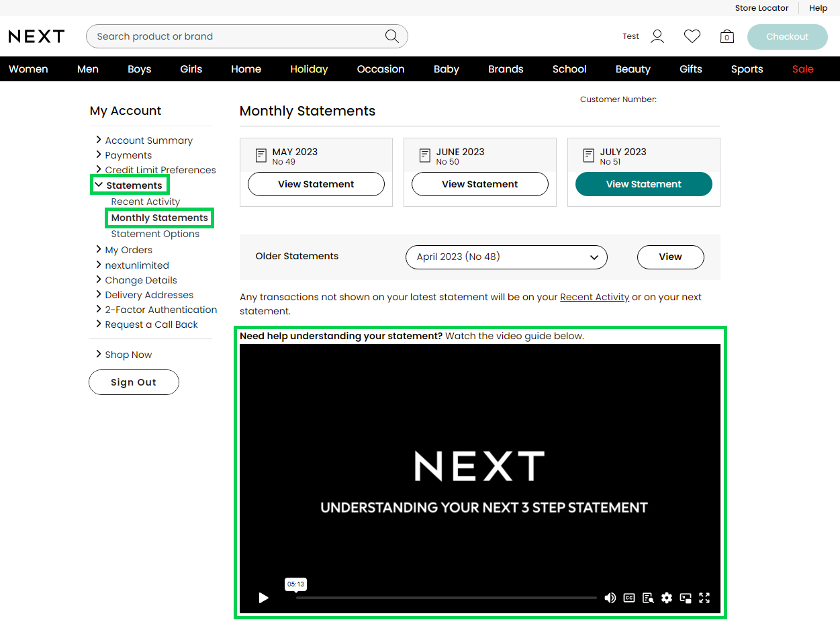View the May 2023 statement
Viewport: 840px width, 622px height.
[316, 184]
